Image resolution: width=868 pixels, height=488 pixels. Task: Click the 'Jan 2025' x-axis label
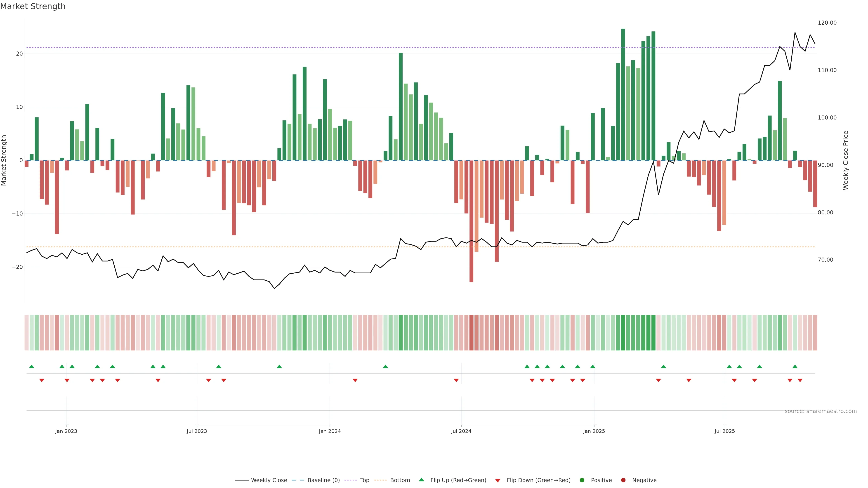tap(594, 431)
